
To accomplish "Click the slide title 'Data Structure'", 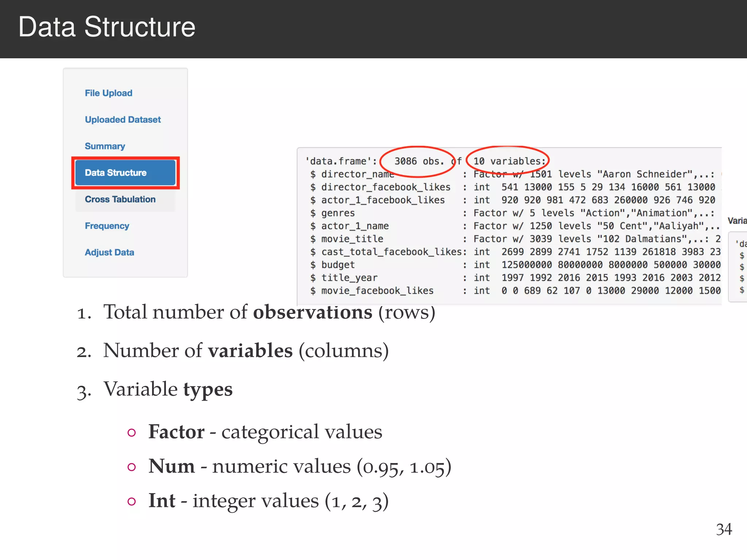I will 107,27.
